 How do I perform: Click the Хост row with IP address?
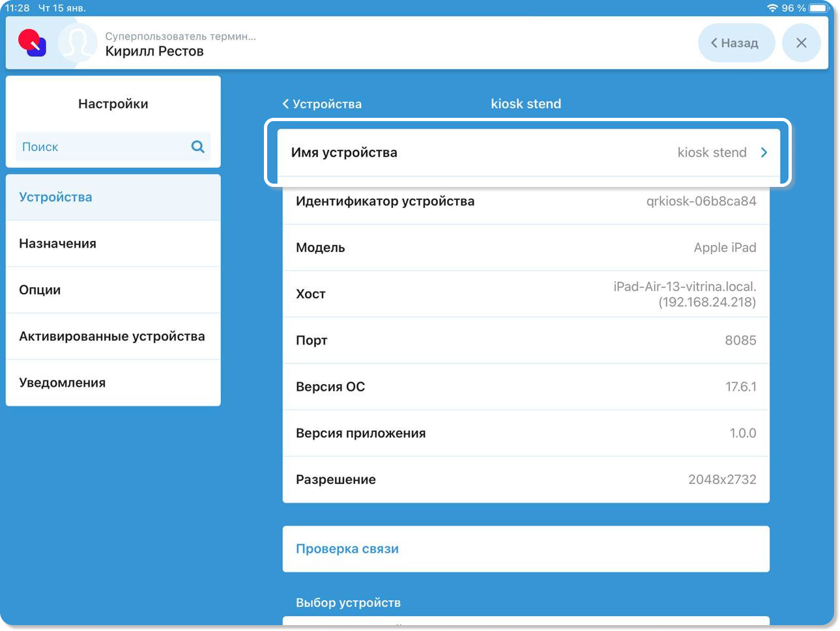tap(525, 294)
